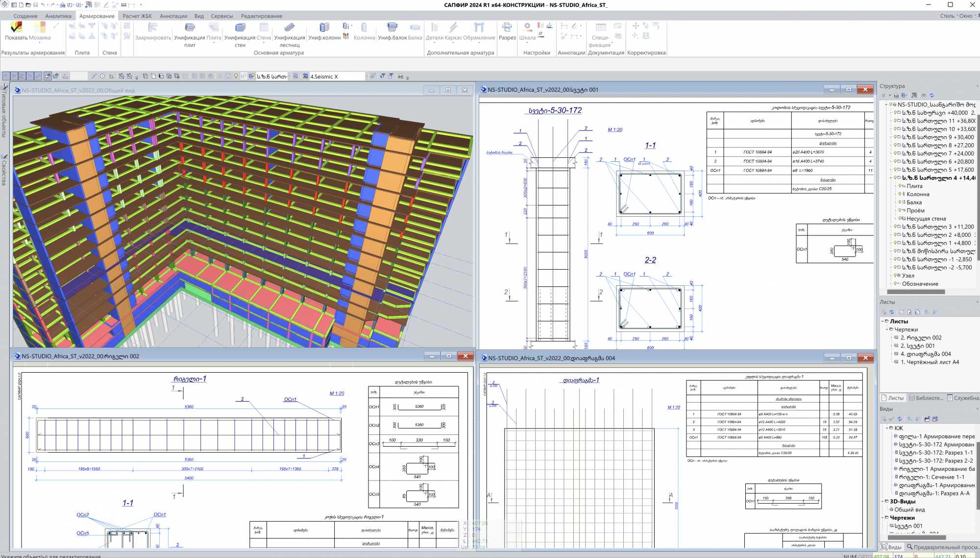The height and width of the screenshot is (558, 980).
Task: Switch to the Аннотации ribbon tab
Action: tap(173, 16)
